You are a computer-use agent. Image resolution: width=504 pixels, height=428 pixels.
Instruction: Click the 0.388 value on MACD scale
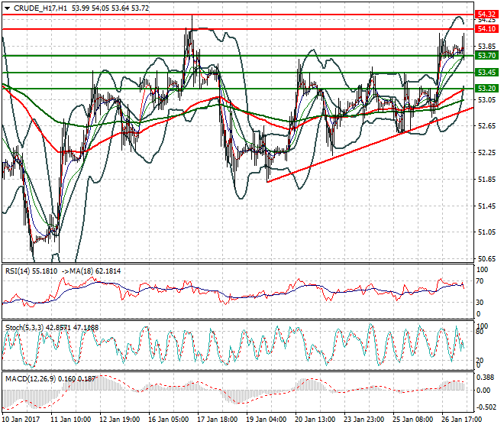coord(486,377)
